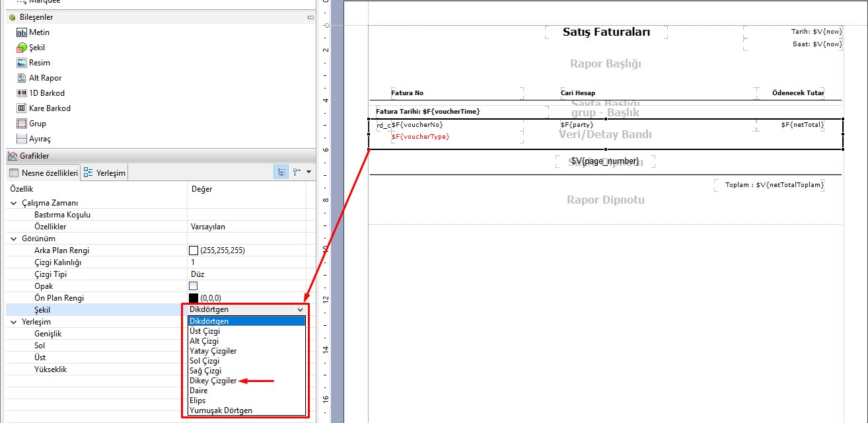Viewport: 868px width, 423px height.
Task: Click the Ön Plan Rengi black swatch
Action: (194, 298)
